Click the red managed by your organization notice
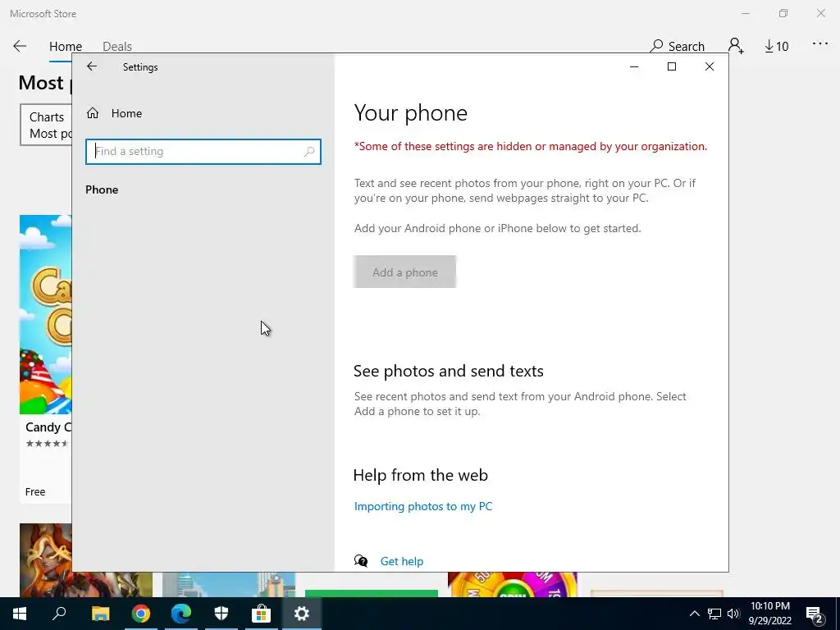This screenshot has height=630, width=840. click(x=531, y=146)
